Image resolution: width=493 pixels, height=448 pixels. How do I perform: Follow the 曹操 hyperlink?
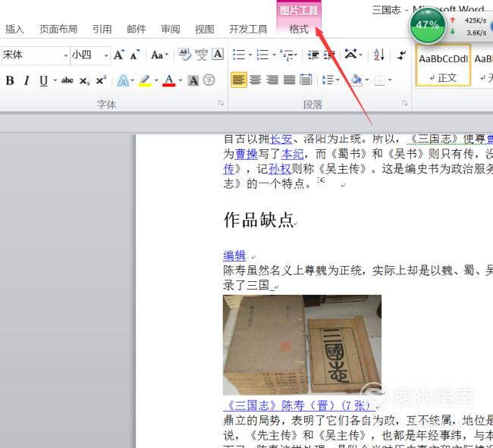pos(246,154)
